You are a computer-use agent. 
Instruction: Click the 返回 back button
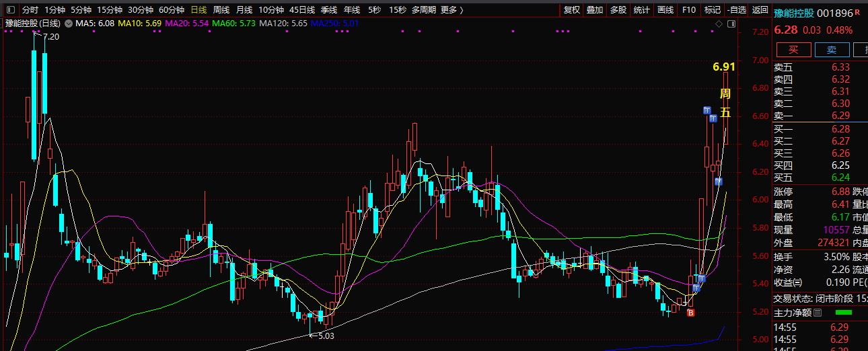[760, 10]
